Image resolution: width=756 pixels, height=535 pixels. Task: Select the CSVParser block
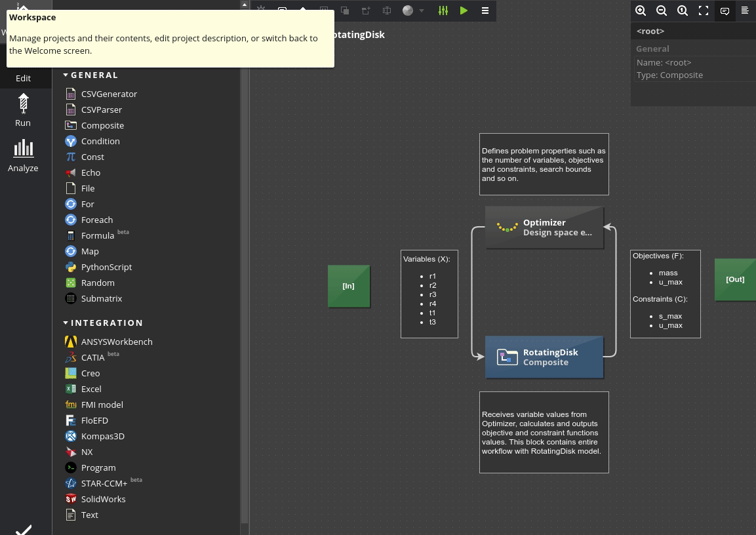point(94,110)
